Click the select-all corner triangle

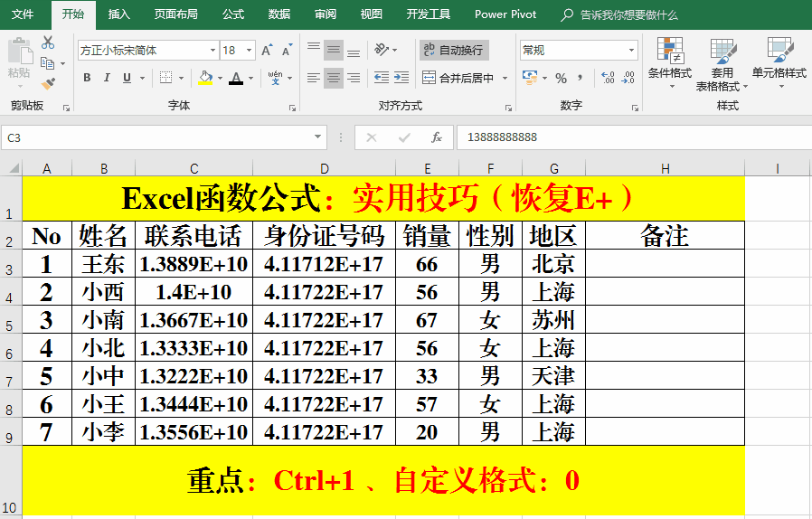[14, 168]
